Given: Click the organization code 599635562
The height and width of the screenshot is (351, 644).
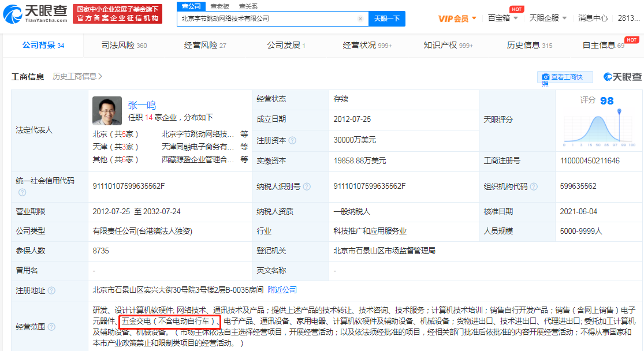Looking at the screenshot, I should click(x=578, y=186).
